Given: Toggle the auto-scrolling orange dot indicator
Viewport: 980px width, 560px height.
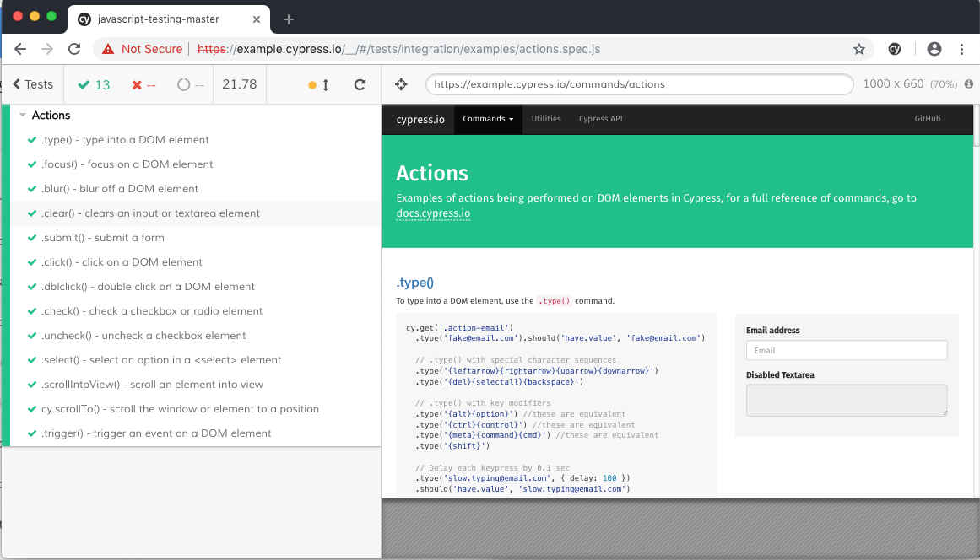Looking at the screenshot, I should [x=312, y=85].
